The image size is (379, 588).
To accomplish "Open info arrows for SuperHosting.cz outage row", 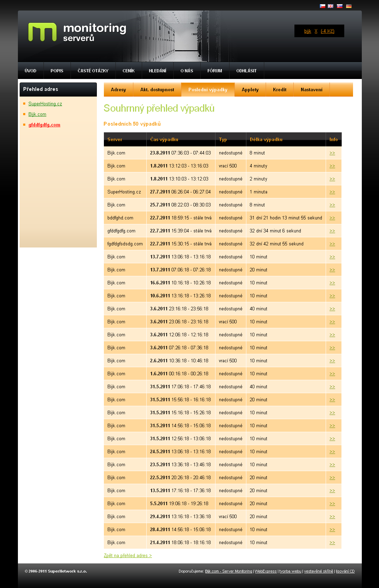I will 332,192.
